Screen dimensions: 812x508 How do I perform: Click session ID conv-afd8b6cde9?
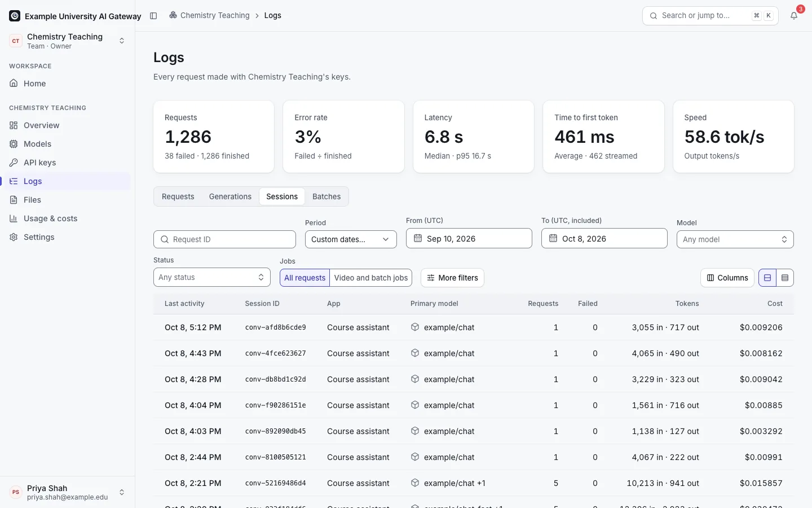point(276,327)
